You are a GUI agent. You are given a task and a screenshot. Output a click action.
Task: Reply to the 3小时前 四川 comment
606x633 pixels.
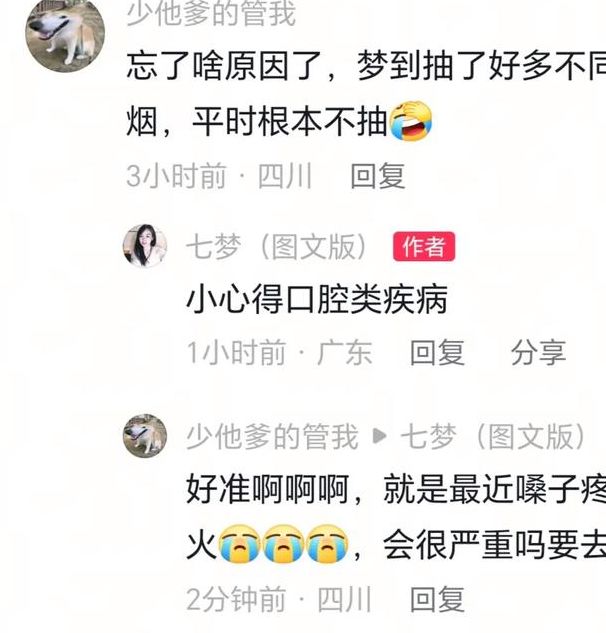pyautogui.click(x=378, y=176)
